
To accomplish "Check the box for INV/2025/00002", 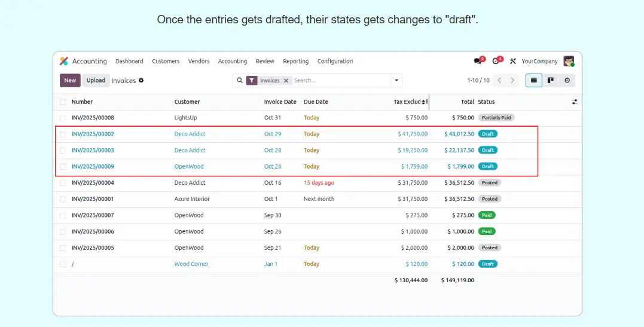I will (63, 135).
